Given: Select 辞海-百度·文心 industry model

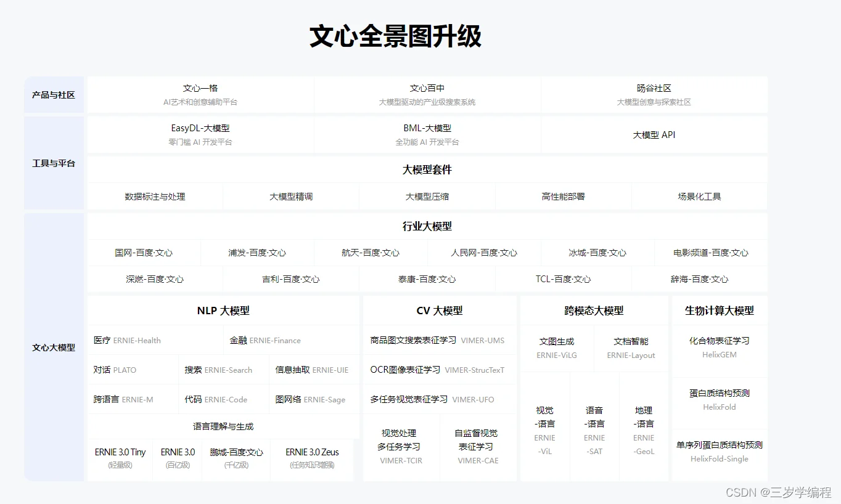Looking at the screenshot, I should [x=700, y=279].
